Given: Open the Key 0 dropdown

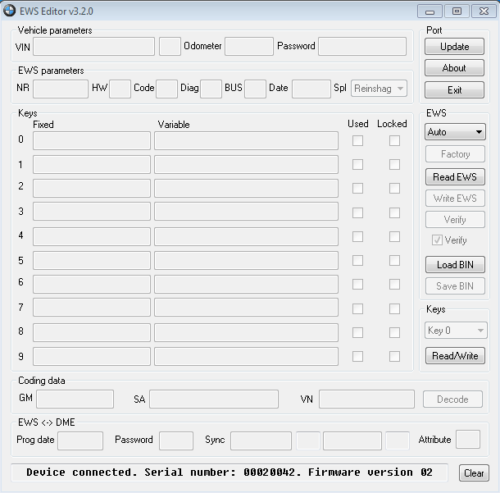Looking at the screenshot, I should click(x=456, y=330).
